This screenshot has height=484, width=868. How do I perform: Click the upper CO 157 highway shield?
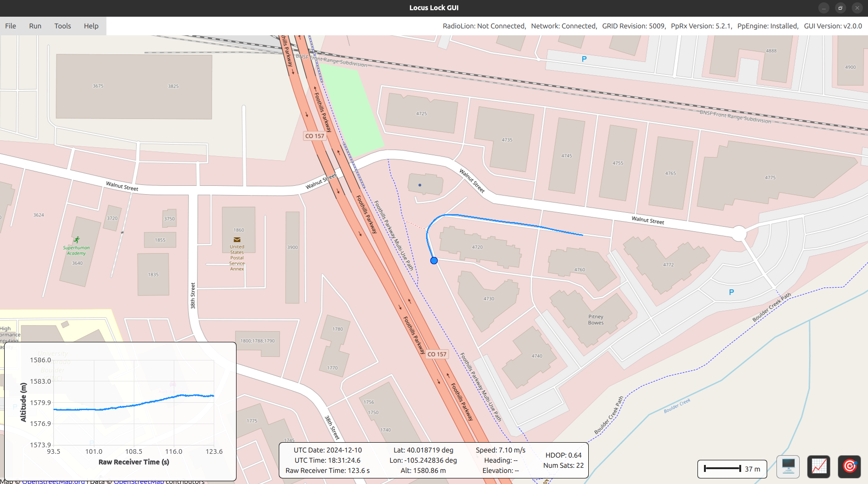click(x=315, y=136)
